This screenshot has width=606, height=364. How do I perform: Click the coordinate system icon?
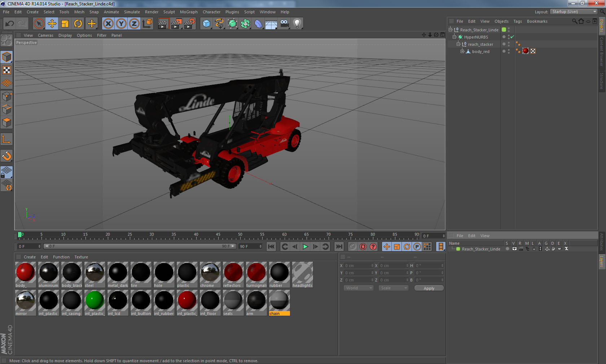click(147, 24)
